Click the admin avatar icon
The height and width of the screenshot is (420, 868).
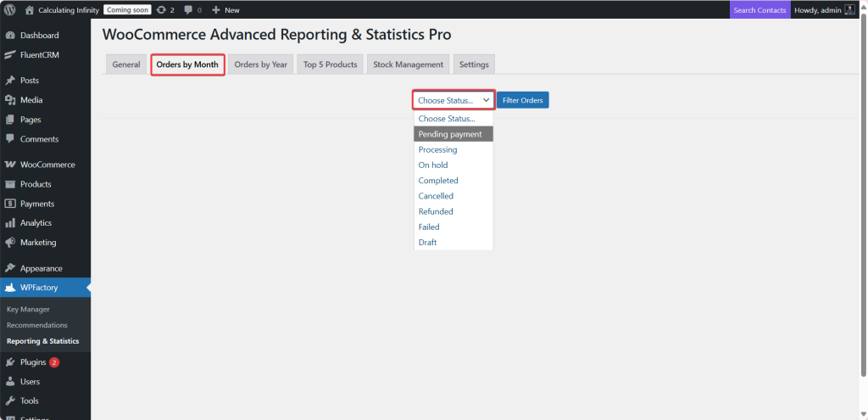click(850, 10)
